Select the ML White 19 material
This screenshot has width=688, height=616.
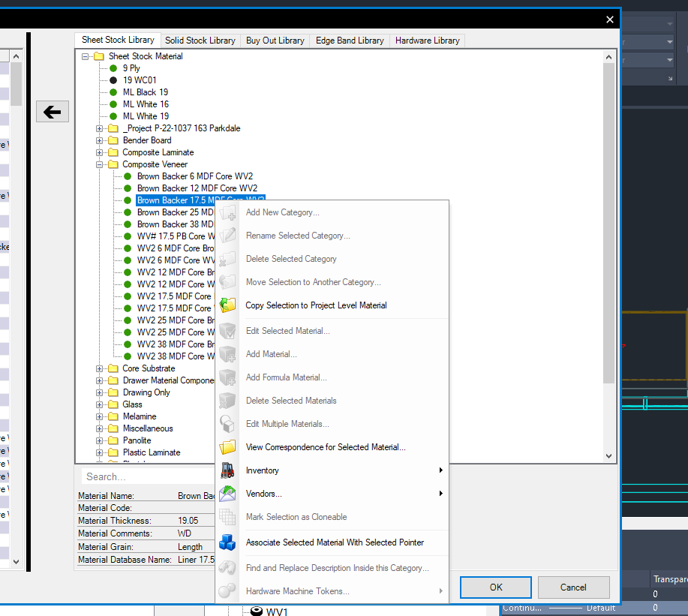(x=146, y=116)
